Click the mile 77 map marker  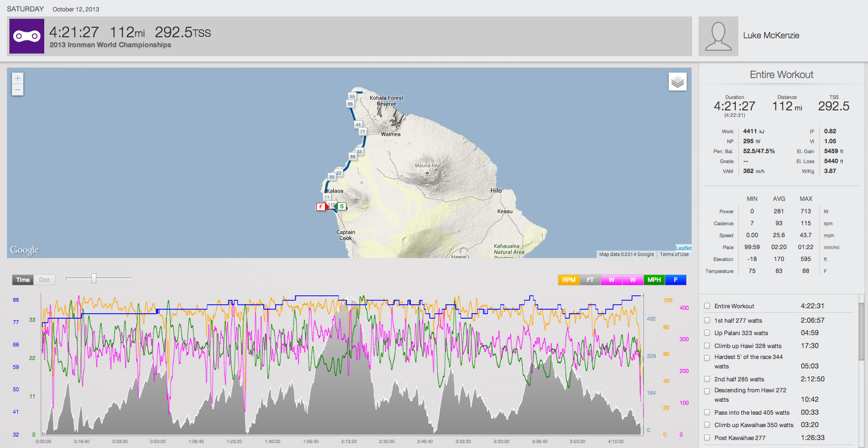point(363,132)
